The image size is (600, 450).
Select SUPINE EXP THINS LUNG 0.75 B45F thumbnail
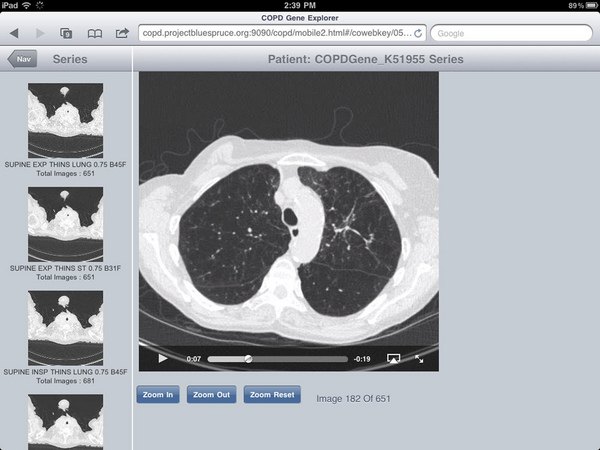coord(65,121)
